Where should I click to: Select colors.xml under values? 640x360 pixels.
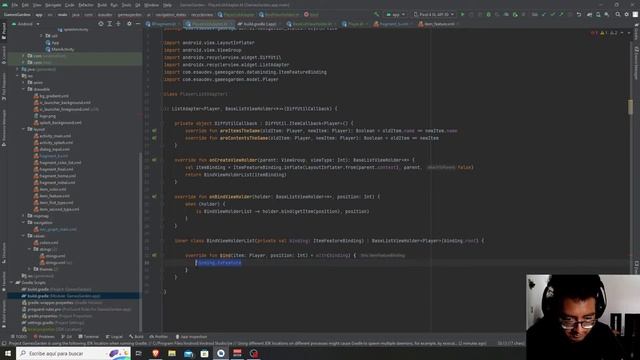coord(46,242)
